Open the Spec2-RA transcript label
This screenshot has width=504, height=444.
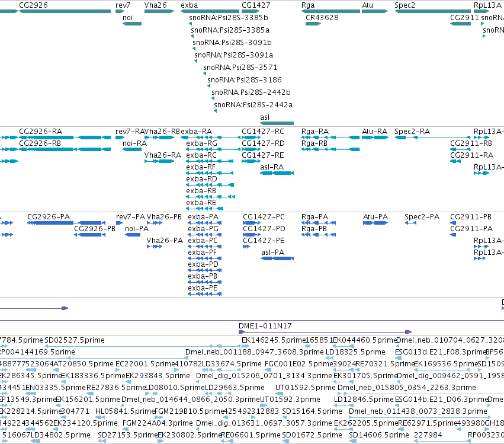pos(412,132)
